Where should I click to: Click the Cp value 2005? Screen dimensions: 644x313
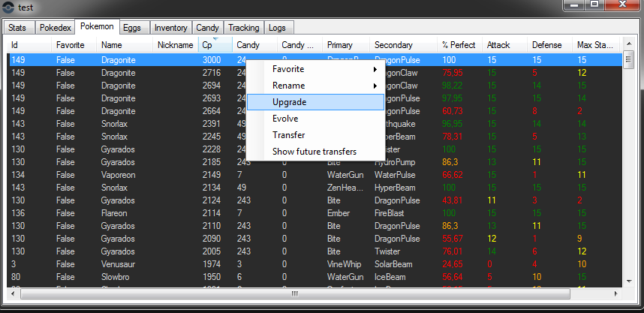212,251
